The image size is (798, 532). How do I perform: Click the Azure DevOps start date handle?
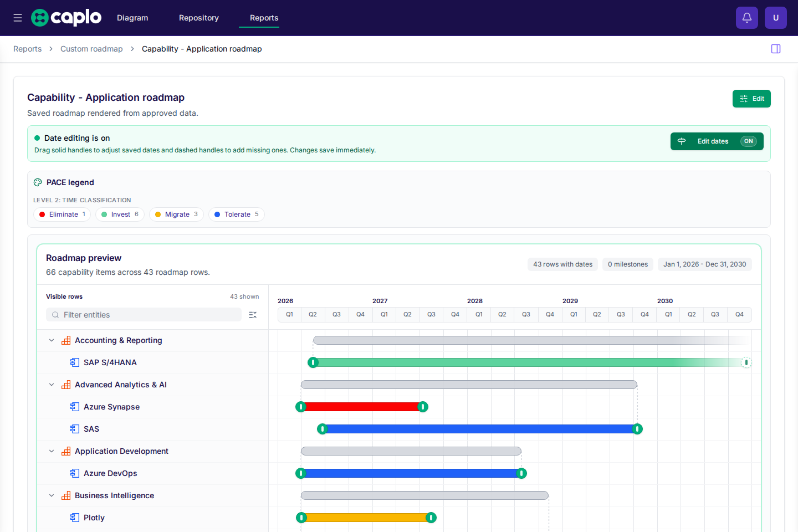pos(301,473)
